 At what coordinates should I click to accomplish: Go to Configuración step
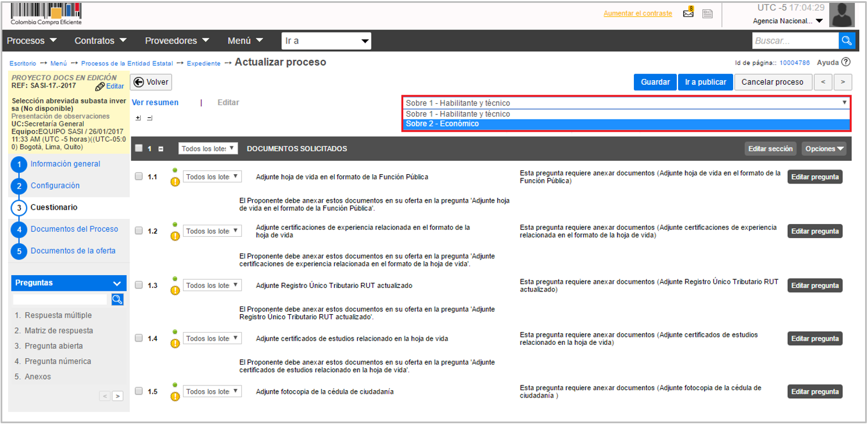click(x=55, y=186)
